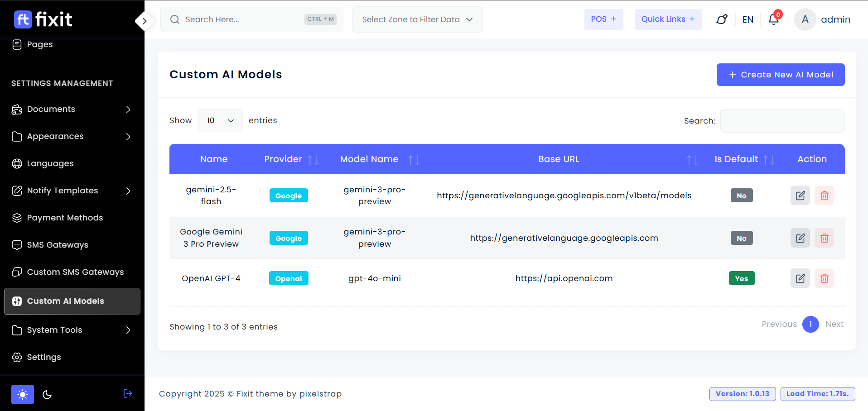Select the Custom AI Models sidebar item

[72, 301]
